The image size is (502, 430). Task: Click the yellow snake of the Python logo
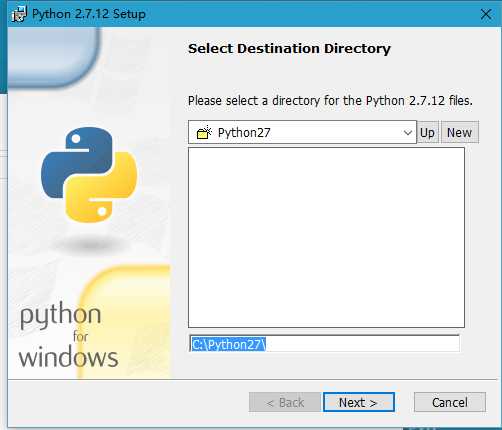101,188
